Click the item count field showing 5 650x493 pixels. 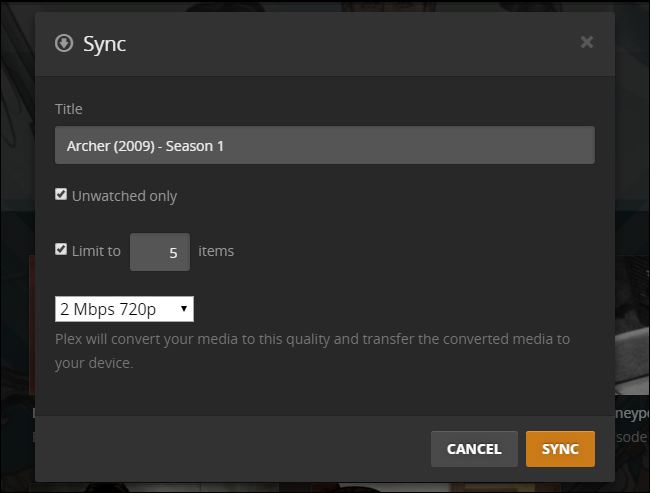pyautogui.click(x=159, y=252)
